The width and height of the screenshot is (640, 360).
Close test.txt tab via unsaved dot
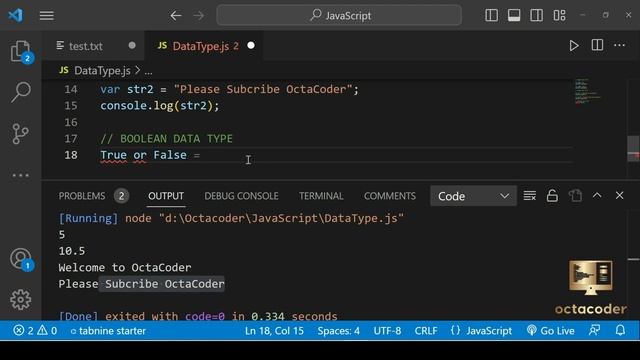tap(132, 45)
